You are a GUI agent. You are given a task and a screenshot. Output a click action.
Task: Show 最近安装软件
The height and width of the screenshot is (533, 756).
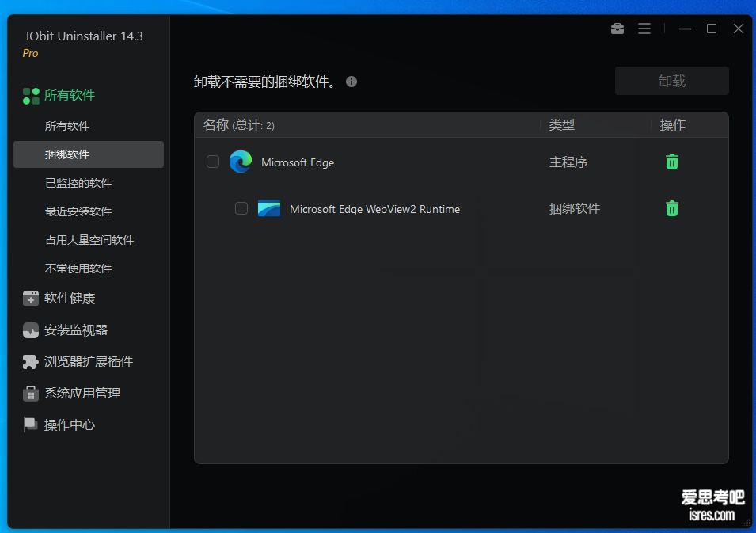pyautogui.click(x=78, y=211)
